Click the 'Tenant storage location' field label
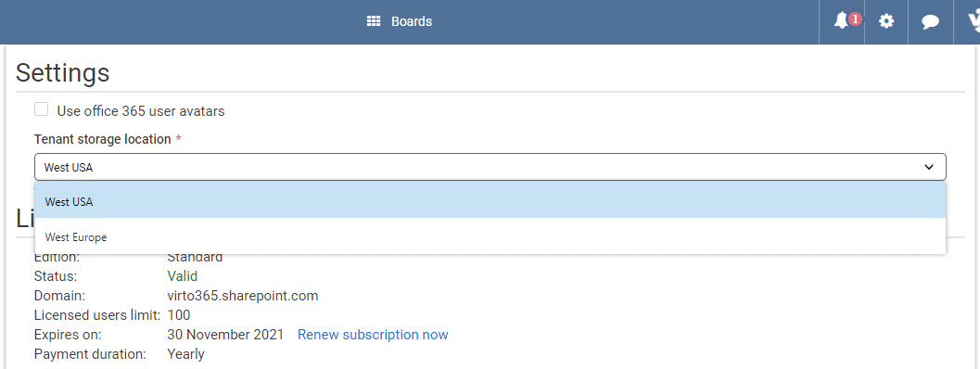The height and width of the screenshot is (369, 980). coord(103,139)
